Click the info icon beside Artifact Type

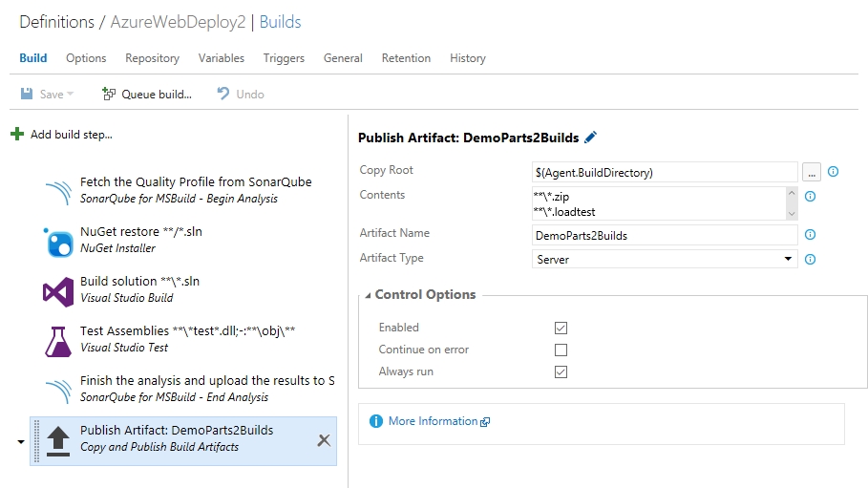(x=810, y=259)
